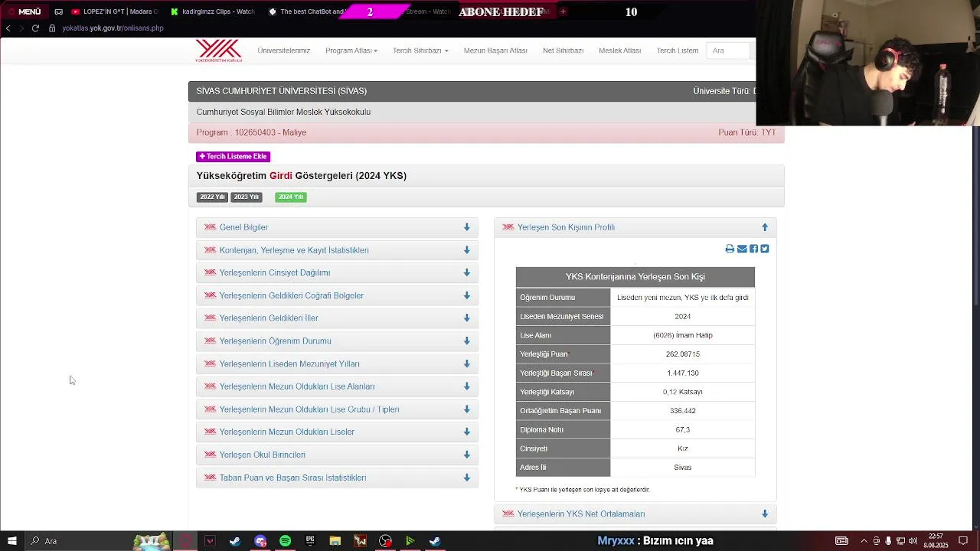
Task: Click Tercih Listeme Ekle button
Action: (x=233, y=156)
